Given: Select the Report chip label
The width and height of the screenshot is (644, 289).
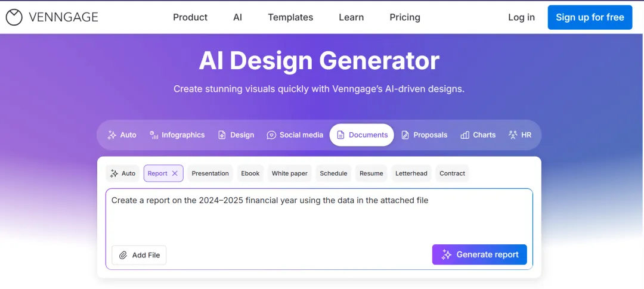Looking at the screenshot, I should pyautogui.click(x=157, y=173).
